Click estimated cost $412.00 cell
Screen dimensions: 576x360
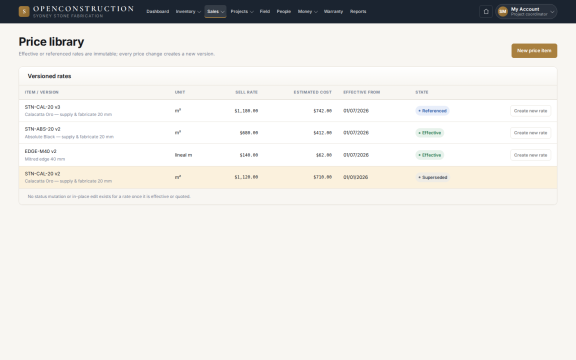323,133
